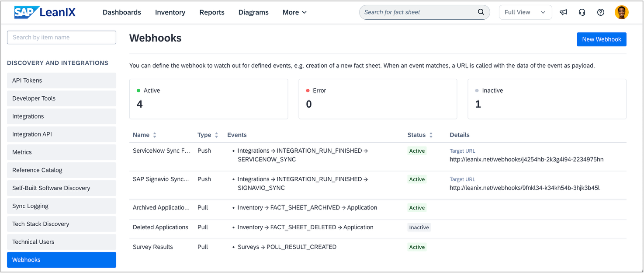Click Active badge of Survey Results

click(x=417, y=247)
